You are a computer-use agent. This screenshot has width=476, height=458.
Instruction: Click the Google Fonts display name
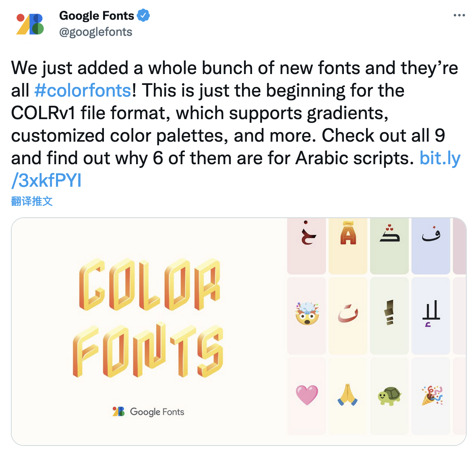point(97,15)
